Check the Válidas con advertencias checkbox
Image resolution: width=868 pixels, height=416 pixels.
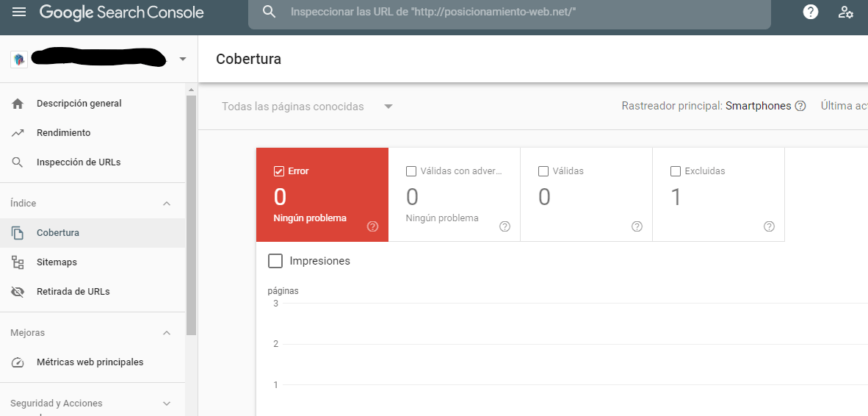(x=411, y=171)
